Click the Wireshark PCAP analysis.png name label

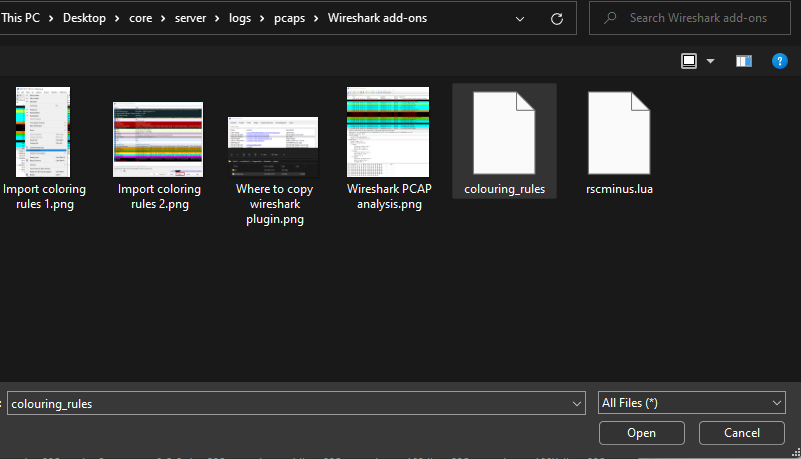(x=389, y=197)
